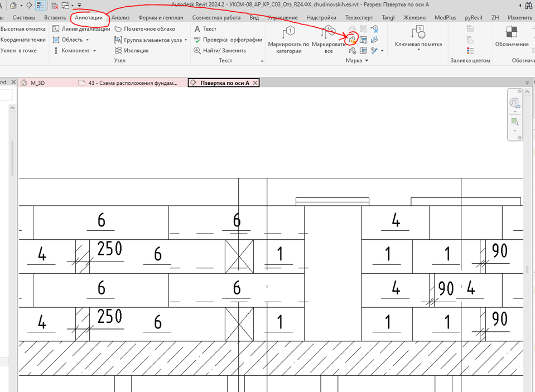Open the Аннотации ribbon tab
This screenshot has width=535, height=392.
coord(89,17)
